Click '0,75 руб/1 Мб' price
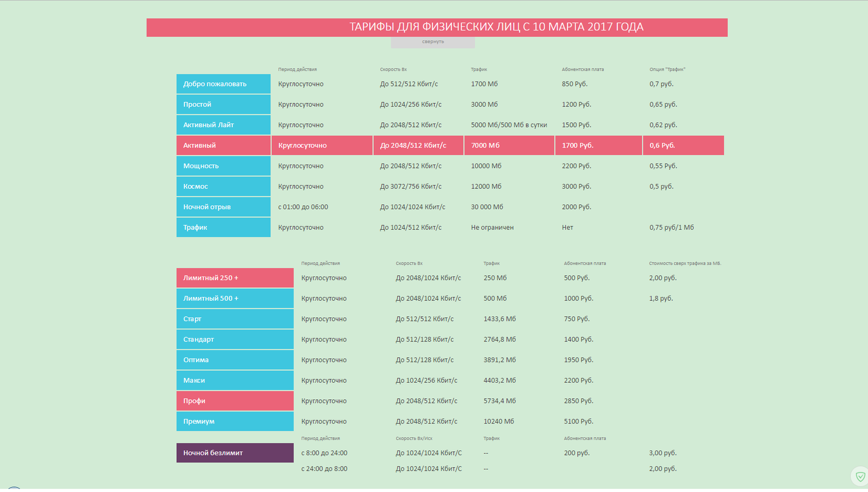The width and height of the screenshot is (868, 492). [672, 228]
